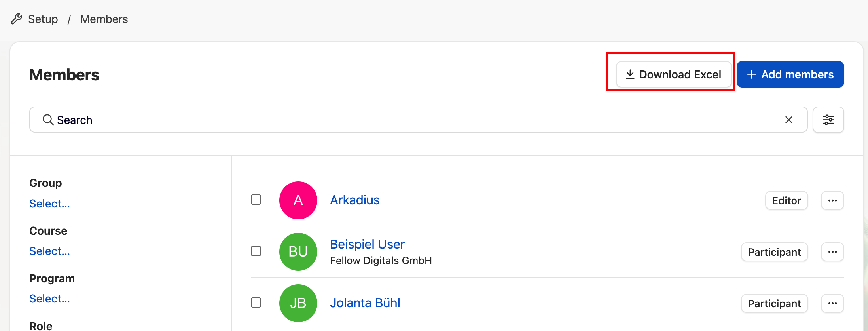Click the Download Excel button
Viewport: 868px width, 331px height.
click(x=674, y=74)
